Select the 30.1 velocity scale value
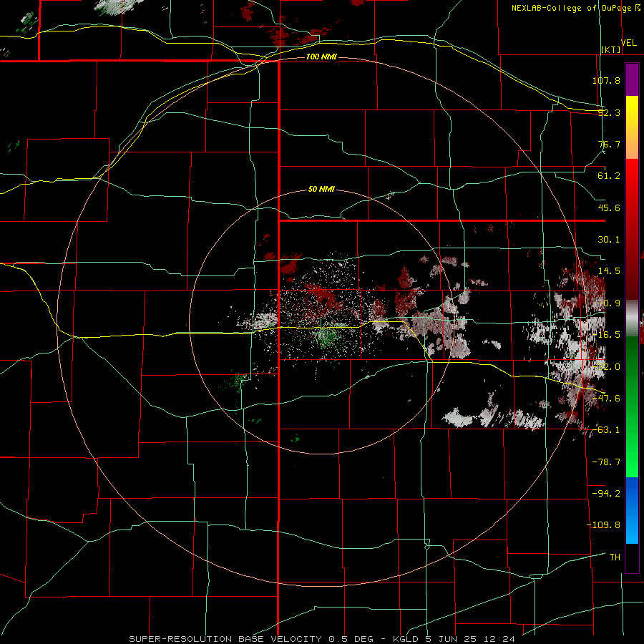This screenshot has width=644, height=644. click(609, 240)
